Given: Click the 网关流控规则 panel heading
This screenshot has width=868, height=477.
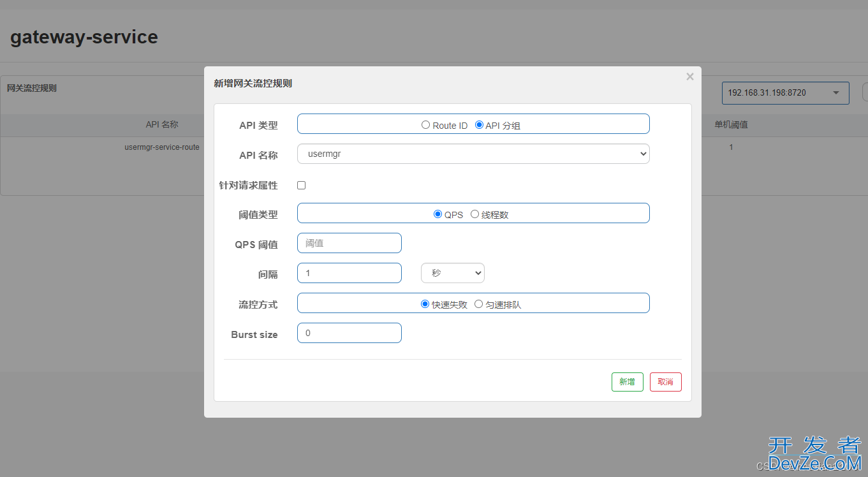Looking at the screenshot, I should tap(32, 88).
